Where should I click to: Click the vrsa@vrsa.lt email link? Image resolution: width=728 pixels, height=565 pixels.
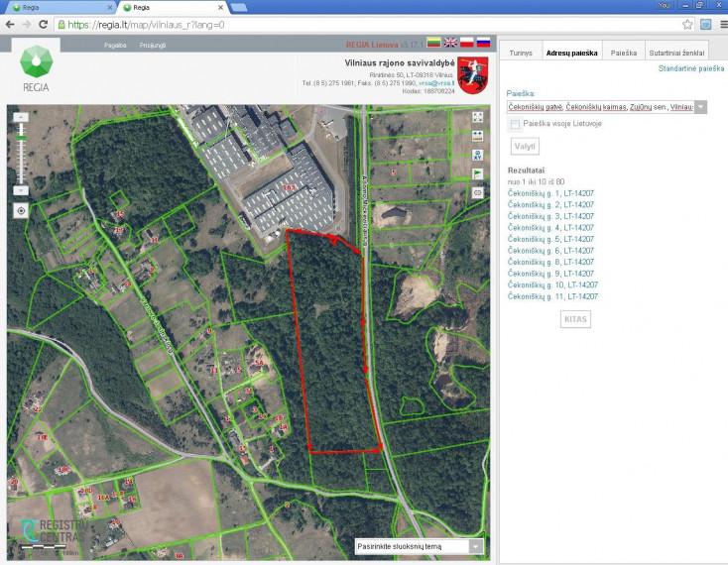436,83
